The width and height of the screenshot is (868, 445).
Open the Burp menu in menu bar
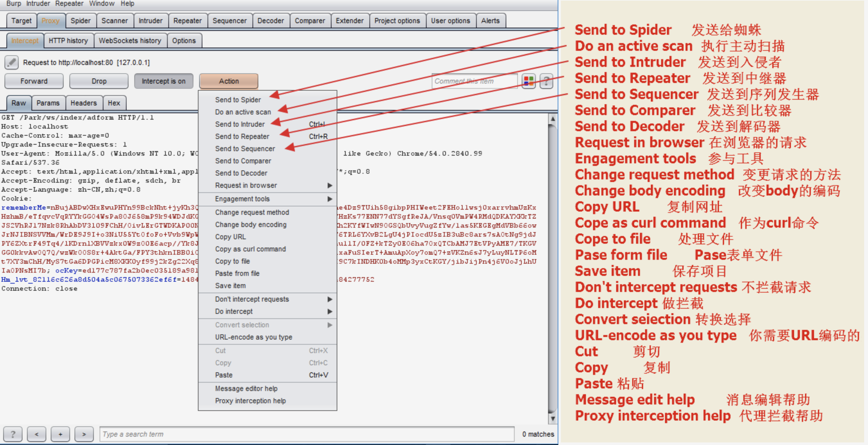click(x=14, y=4)
